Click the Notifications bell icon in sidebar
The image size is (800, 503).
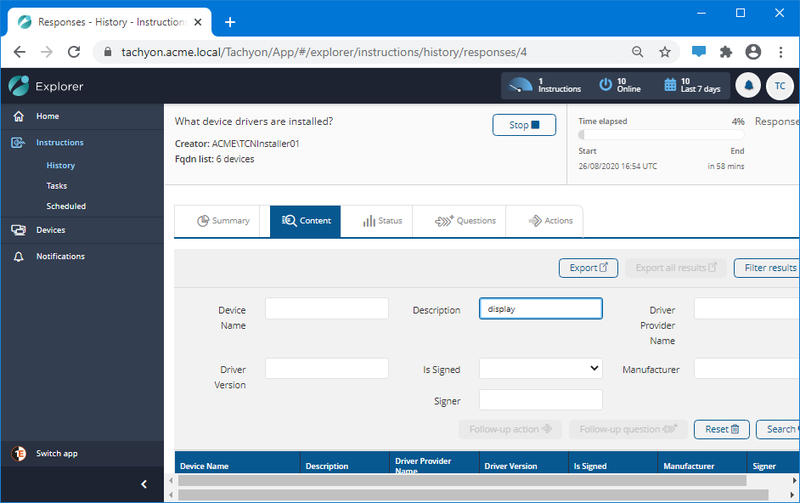coord(18,256)
